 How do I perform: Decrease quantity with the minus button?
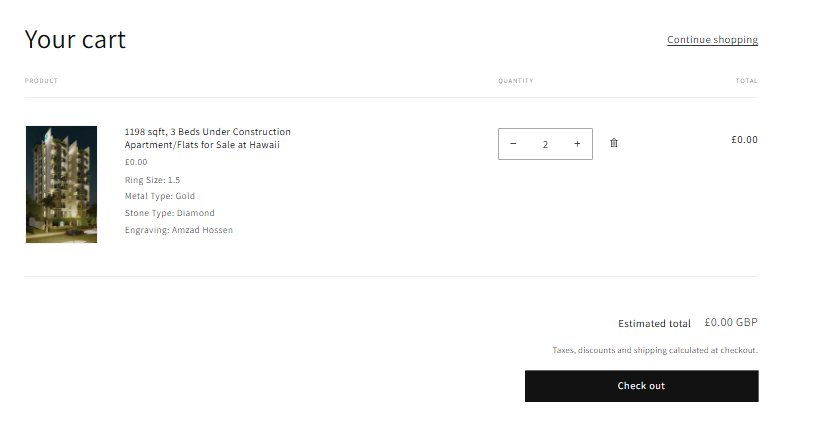[x=513, y=144]
